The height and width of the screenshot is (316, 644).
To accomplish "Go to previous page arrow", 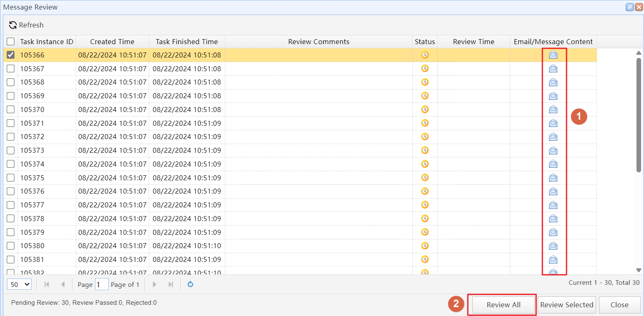I will (63, 284).
